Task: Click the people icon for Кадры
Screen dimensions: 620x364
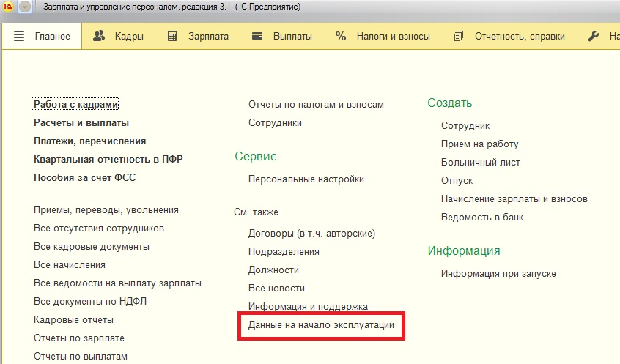Action: click(99, 36)
